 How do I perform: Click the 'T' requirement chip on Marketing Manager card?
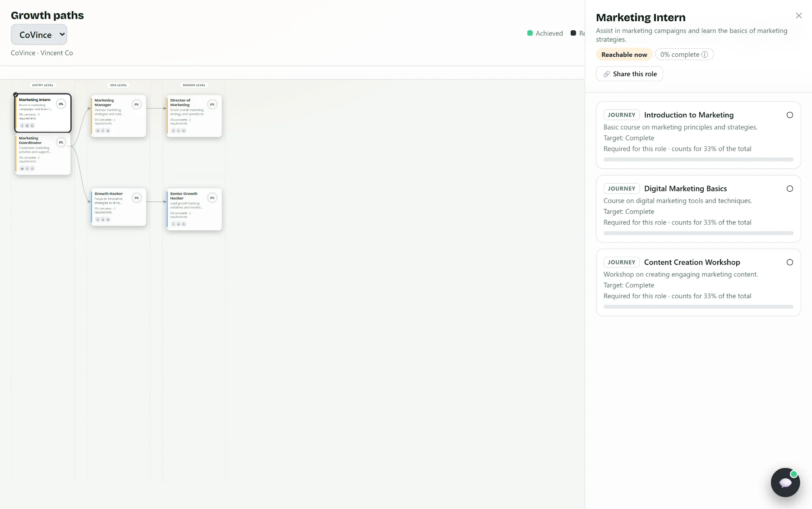(x=103, y=131)
